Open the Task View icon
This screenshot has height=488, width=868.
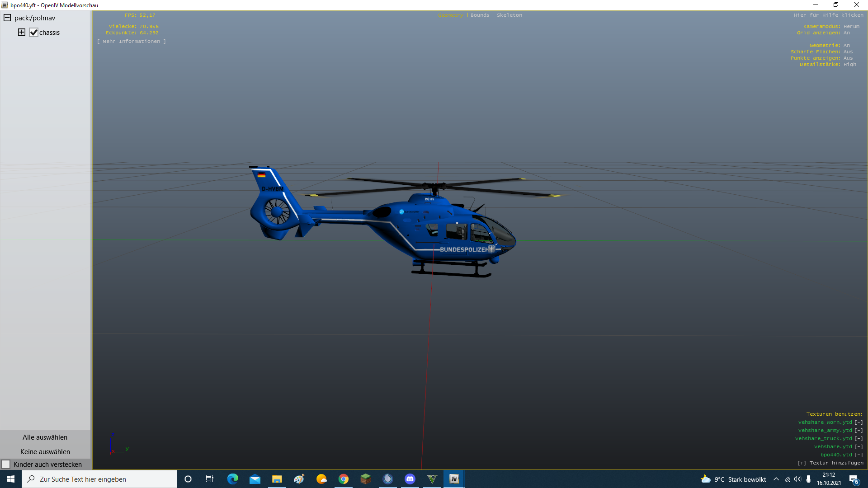pos(210,479)
